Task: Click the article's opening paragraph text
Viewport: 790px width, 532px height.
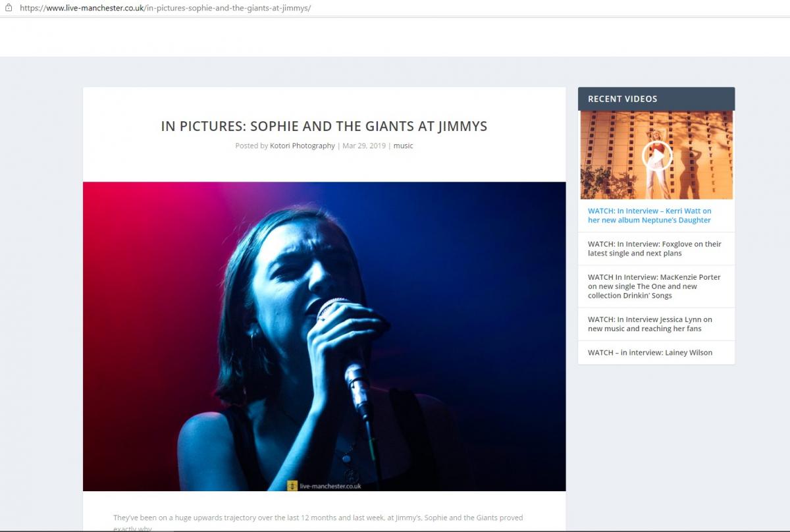Action: pyautogui.click(x=317, y=518)
